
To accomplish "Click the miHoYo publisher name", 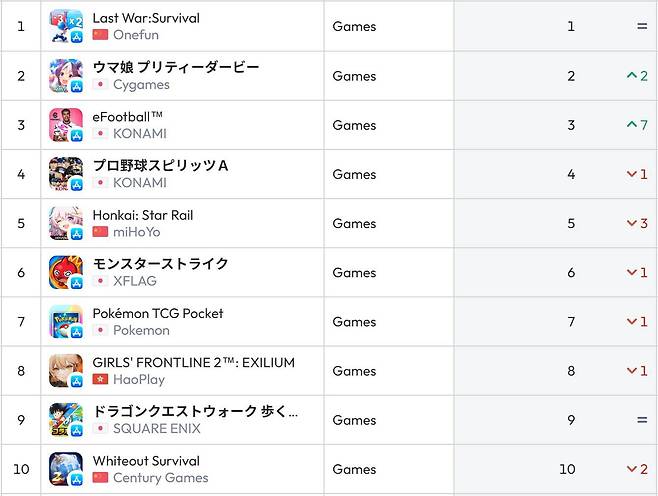I will pos(137,232).
